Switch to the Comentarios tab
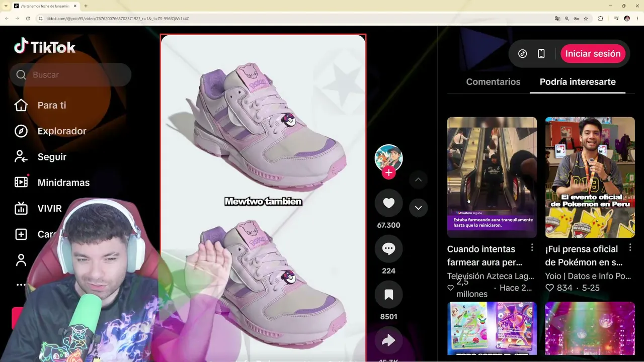The image size is (644, 362). [493, 81]
